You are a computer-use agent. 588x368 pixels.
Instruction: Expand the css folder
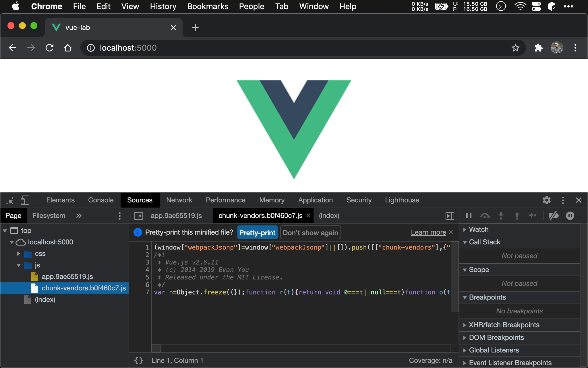coord(19,254)
